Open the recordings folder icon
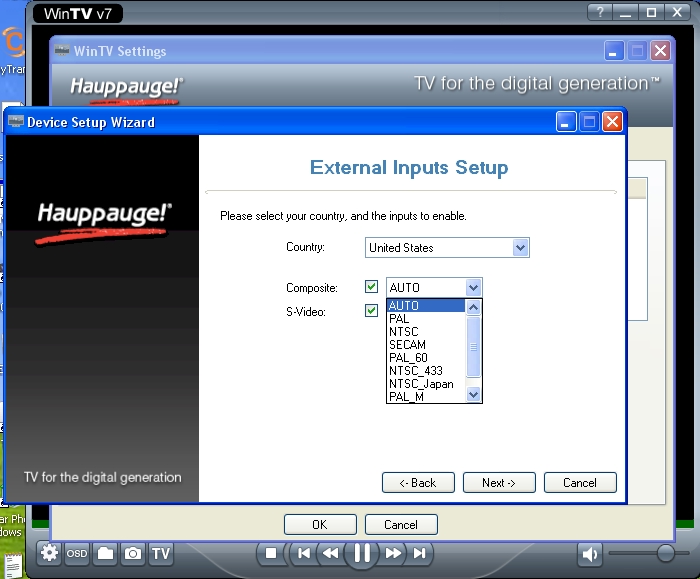 [105, 554]
